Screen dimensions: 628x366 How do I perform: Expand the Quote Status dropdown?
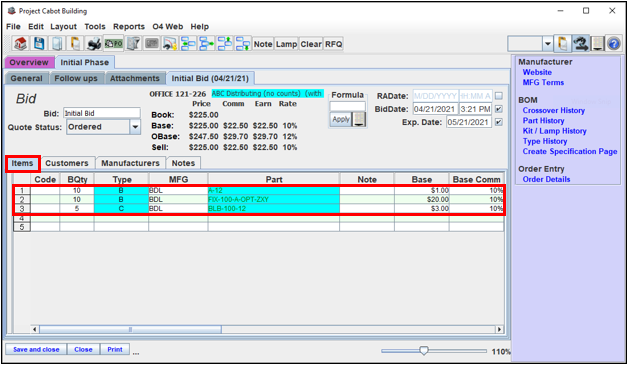(135, 127)
